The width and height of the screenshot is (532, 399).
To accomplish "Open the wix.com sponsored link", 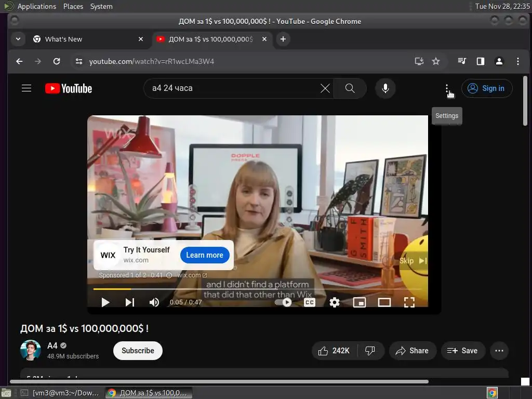I will [x=192, y=275].
